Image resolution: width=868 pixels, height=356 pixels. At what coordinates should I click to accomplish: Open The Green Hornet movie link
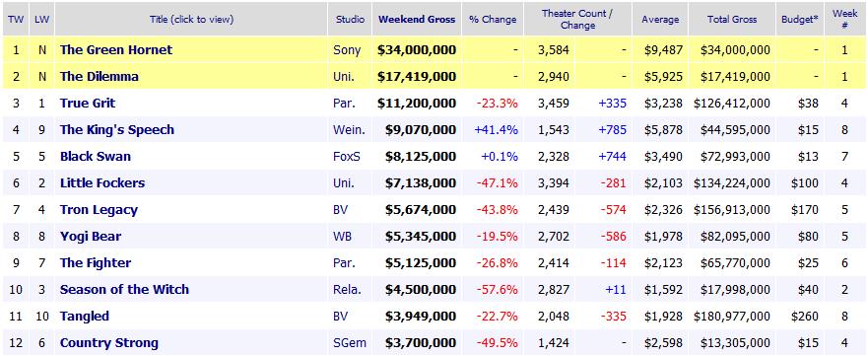pos(116,50)
